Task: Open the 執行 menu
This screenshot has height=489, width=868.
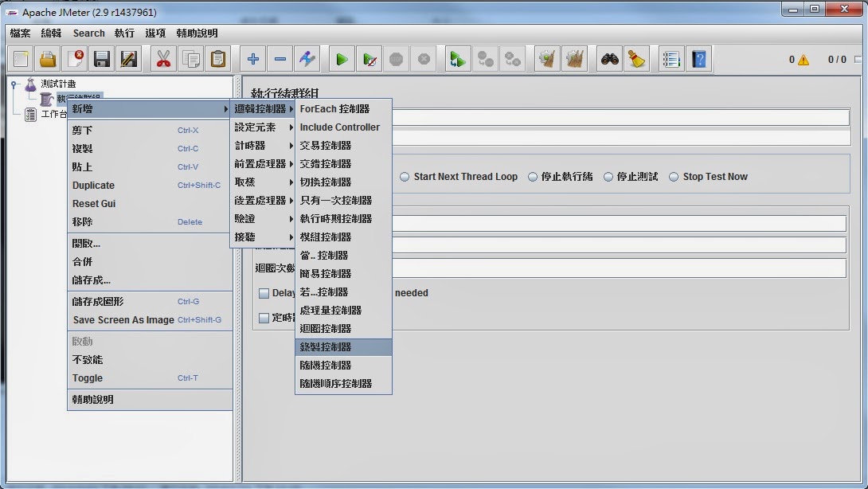Action: tap(124, 33)
